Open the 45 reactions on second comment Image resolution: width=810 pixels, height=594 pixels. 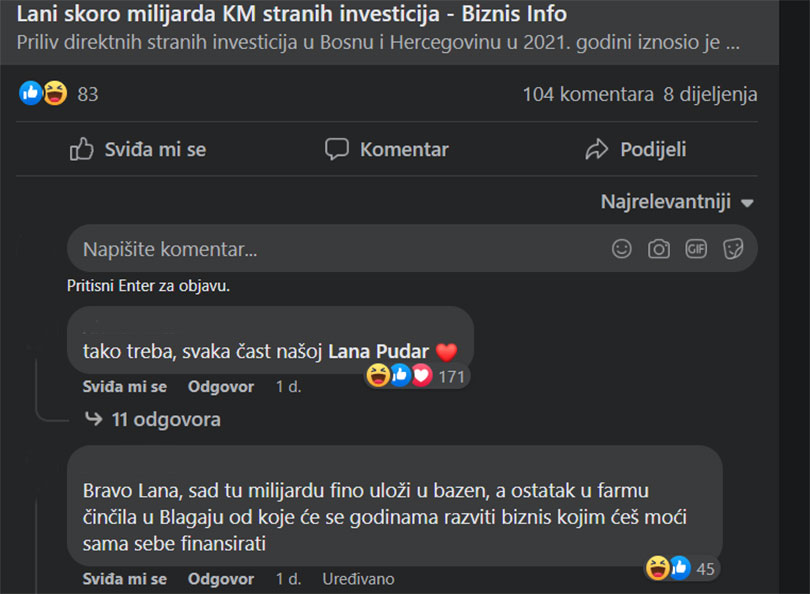705,568
